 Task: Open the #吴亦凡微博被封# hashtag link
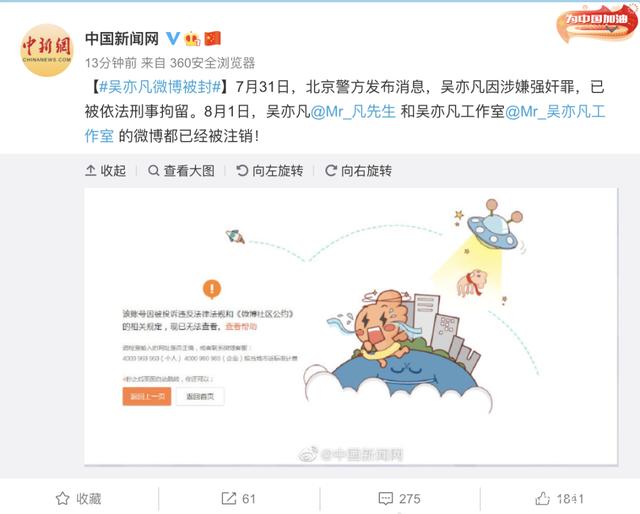pyautogui.click(x=160, y=87)
